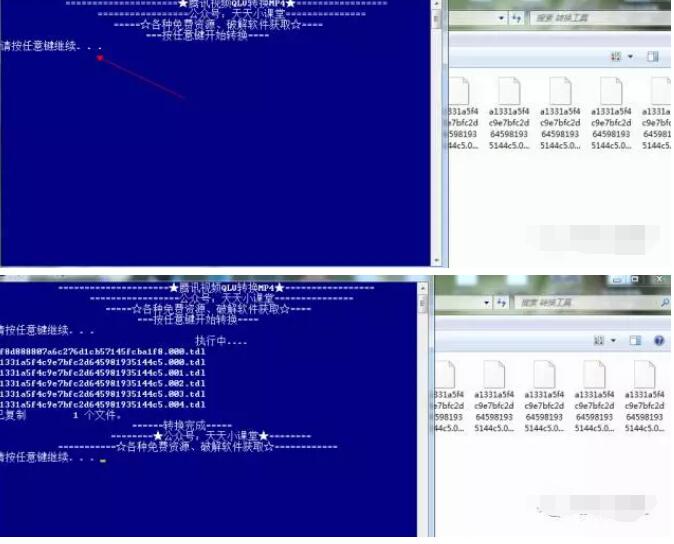Select the middle file icon in upper Explorer
This screenshot has height=544, width=674.
(x=560, y=91)
